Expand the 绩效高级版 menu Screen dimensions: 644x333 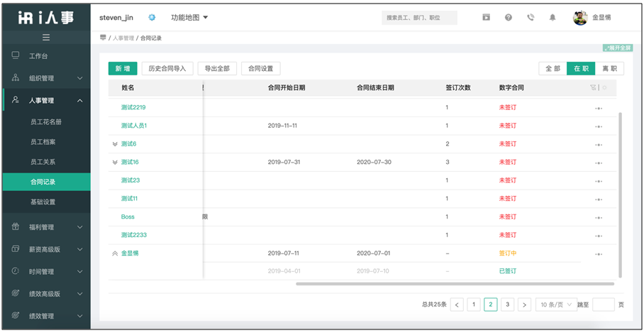pos(80,294)
